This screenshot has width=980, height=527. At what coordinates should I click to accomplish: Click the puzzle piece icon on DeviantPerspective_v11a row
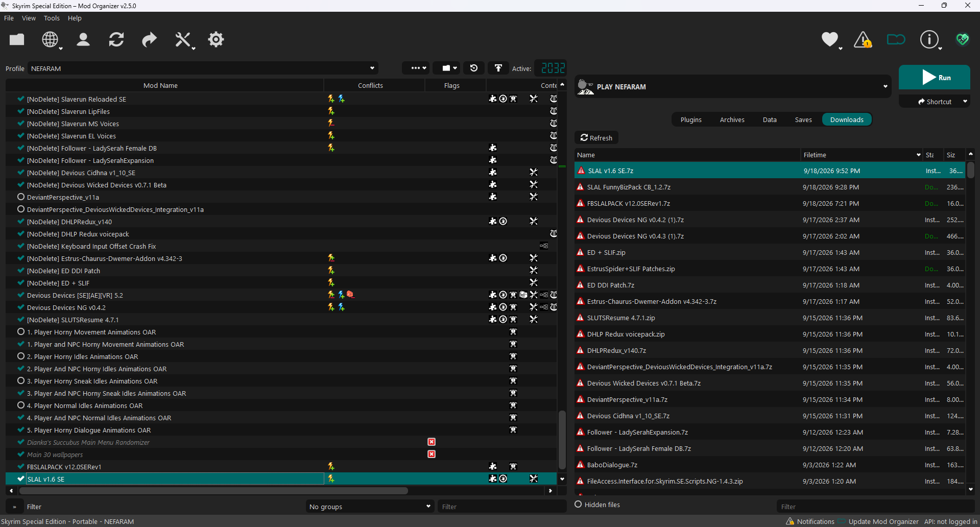click(x=493, y=197)
